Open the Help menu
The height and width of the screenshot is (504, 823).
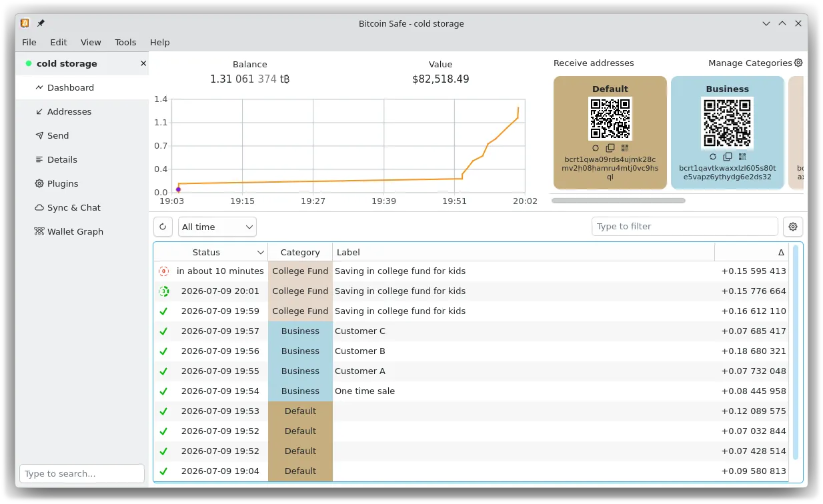(160, 42)
